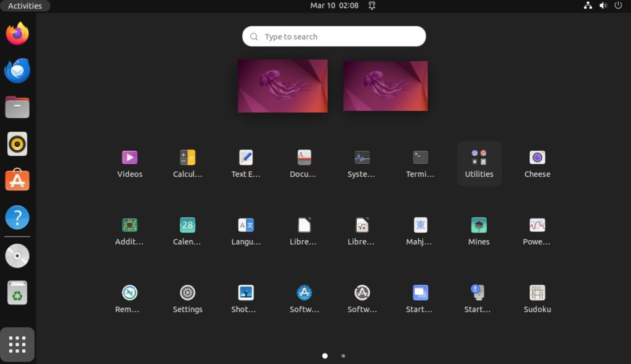
Task: Open the Settings application
Action: [x=187, y=293]
